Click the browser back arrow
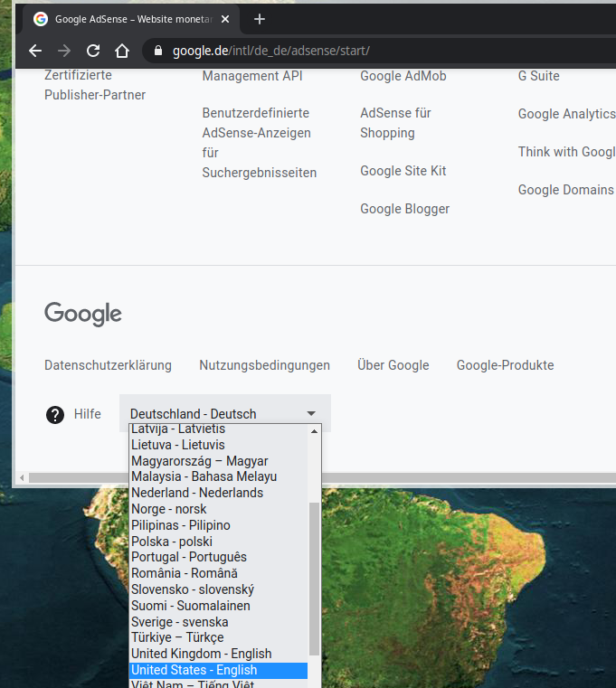This screenshot has width=616, height=688. 35,51
